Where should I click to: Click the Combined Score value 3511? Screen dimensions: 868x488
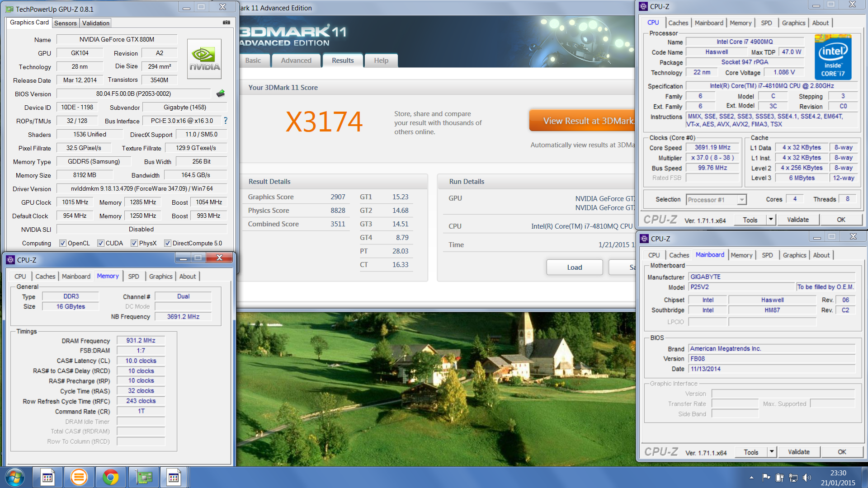click(338, 224)
